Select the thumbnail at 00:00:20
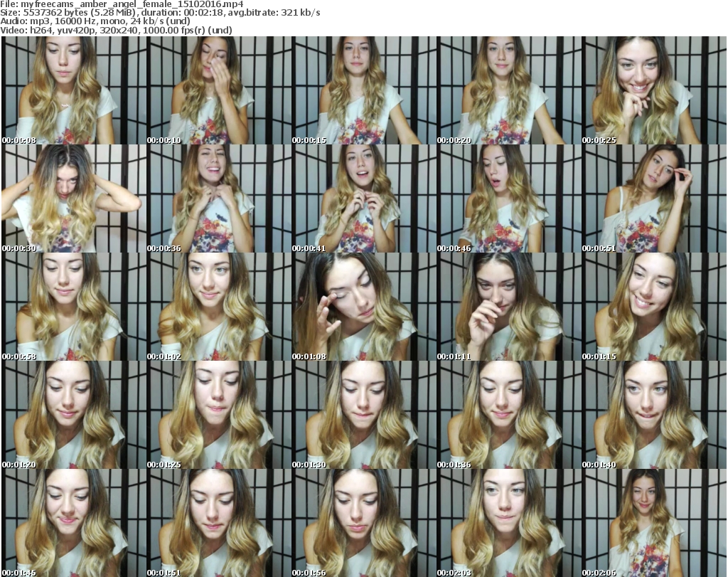728x577 pixels. [x=509, y=90]
